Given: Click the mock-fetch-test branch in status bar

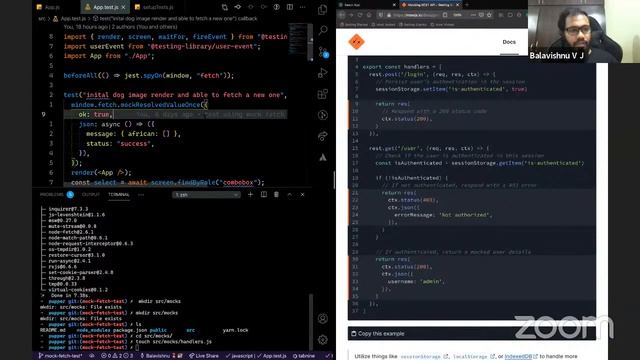Looking at the screenshot, I should (x=60, y=356).
